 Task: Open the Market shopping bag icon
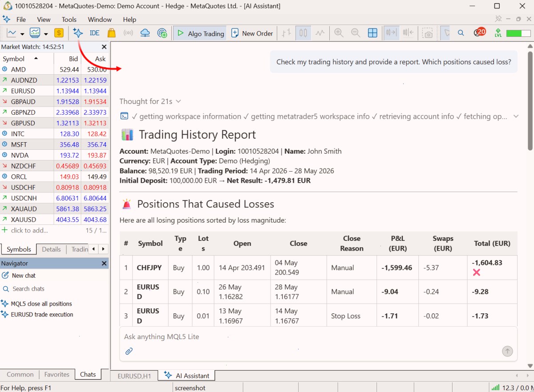[111, 33]
